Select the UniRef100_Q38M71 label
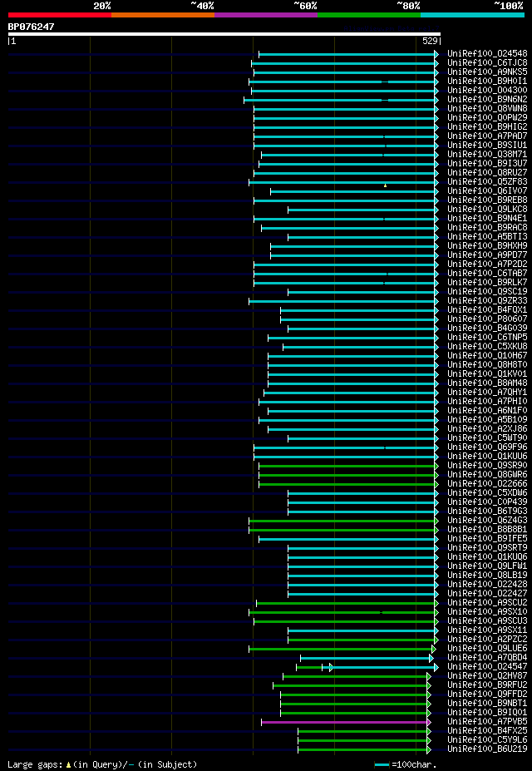The image size is (532, 771). (x=487, y=155)
